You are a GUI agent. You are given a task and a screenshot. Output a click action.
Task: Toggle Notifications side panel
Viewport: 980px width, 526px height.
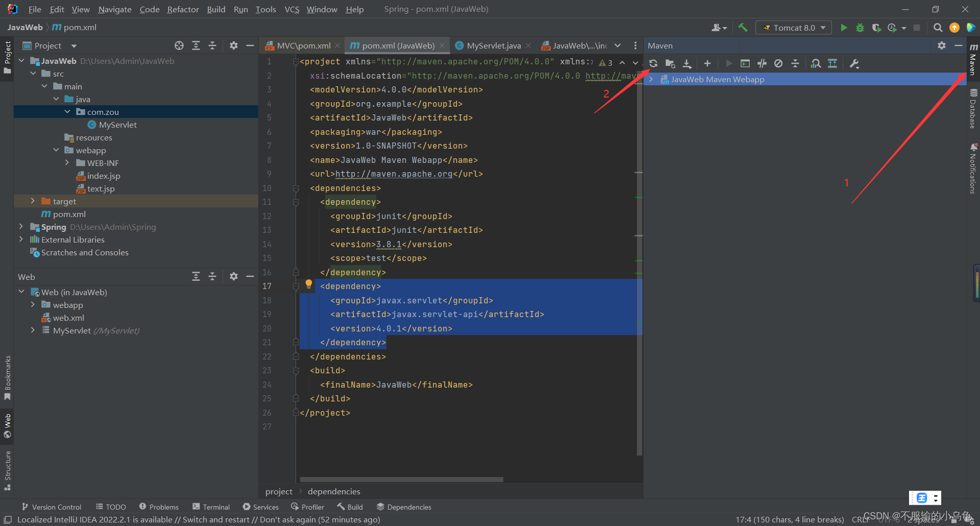973,169
